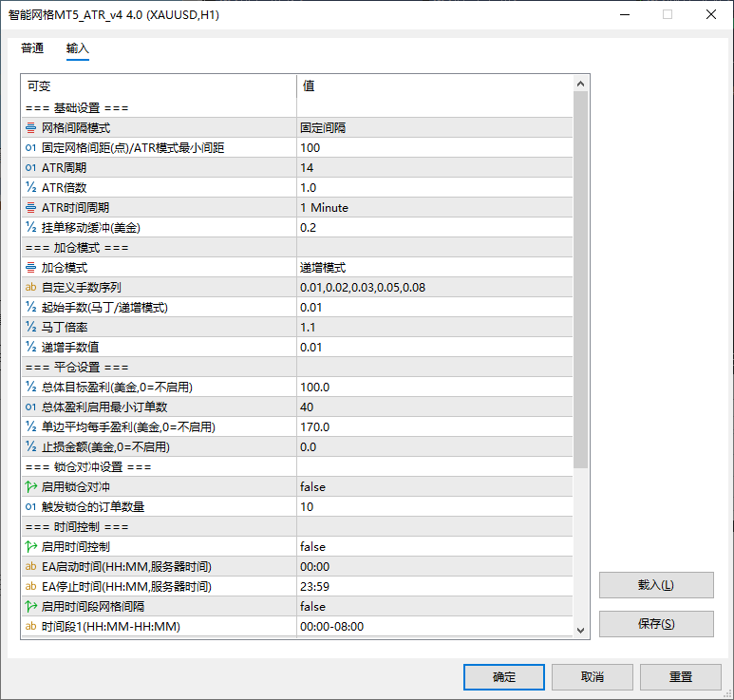The image size is (734, 700).
Task: Toggle the false value of 启用锁仓对冲
Action: (435, 487)
